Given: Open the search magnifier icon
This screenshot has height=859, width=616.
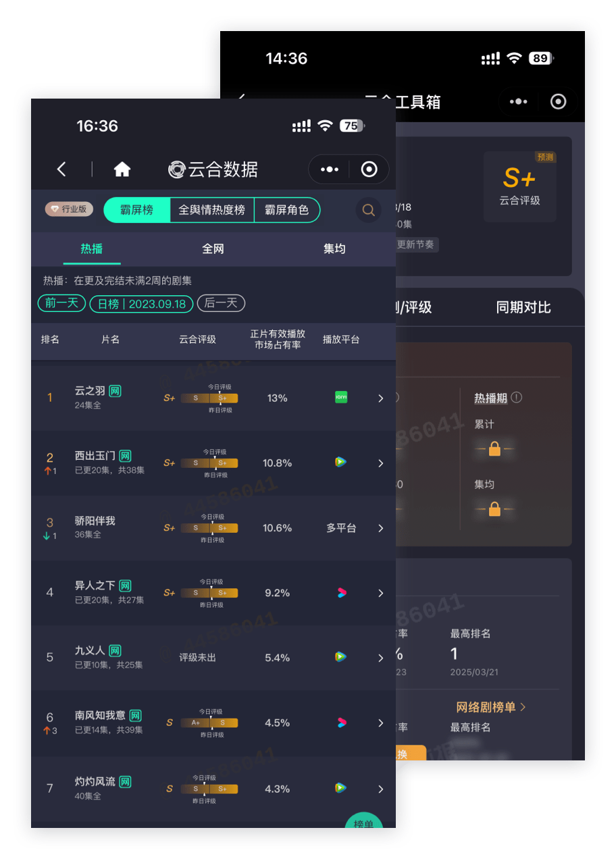Looking at the screenshot, I should click(368, 210).
